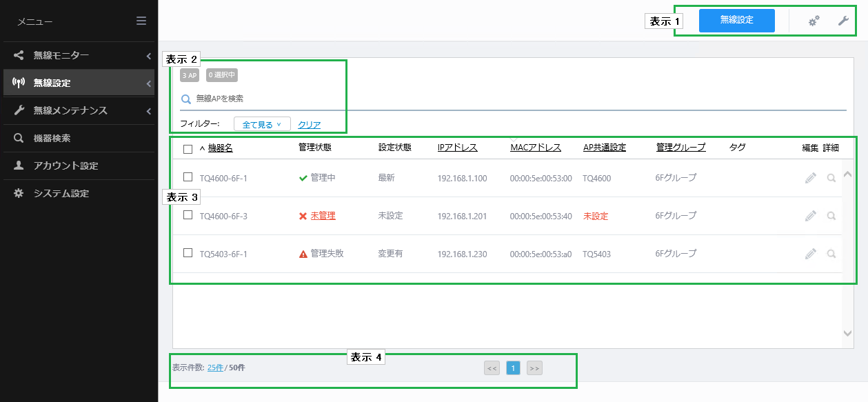Open 無線設定 in the sidebar
The height and width of the screenshot is (402, 868).
pyautogui.click(x=79, y=83)
